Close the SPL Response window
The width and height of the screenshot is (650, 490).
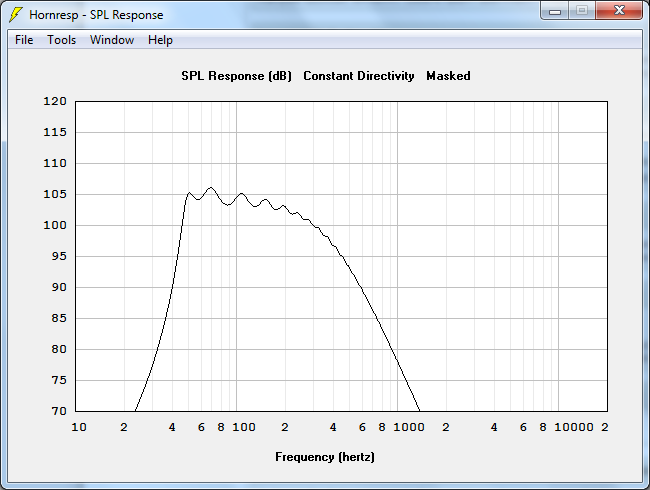[619, 11]
